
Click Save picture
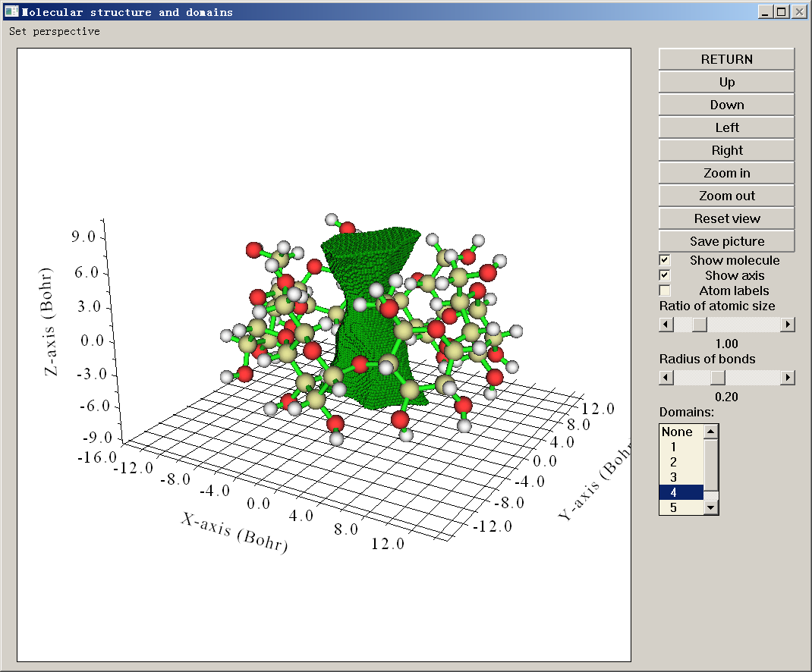coord(726,241)
